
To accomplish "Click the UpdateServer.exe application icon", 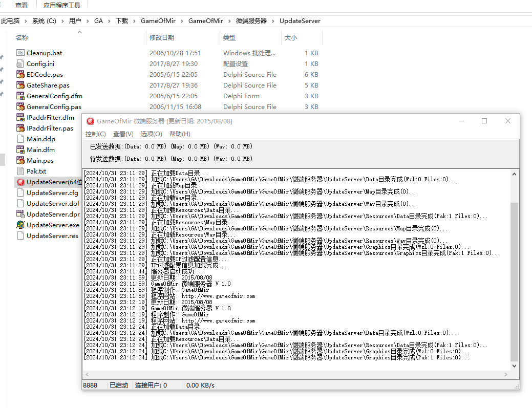I will coord(20,225).
